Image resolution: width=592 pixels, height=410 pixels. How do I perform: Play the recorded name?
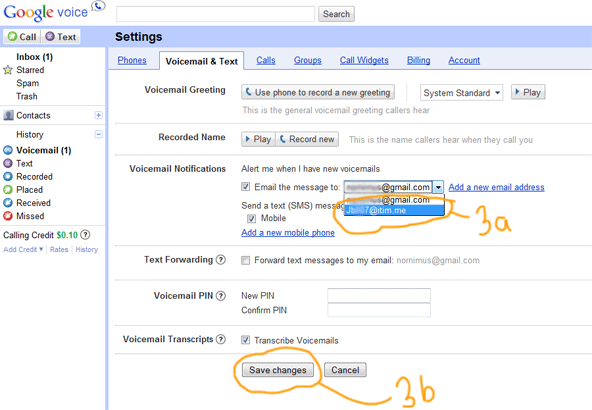tap(258, 139)
